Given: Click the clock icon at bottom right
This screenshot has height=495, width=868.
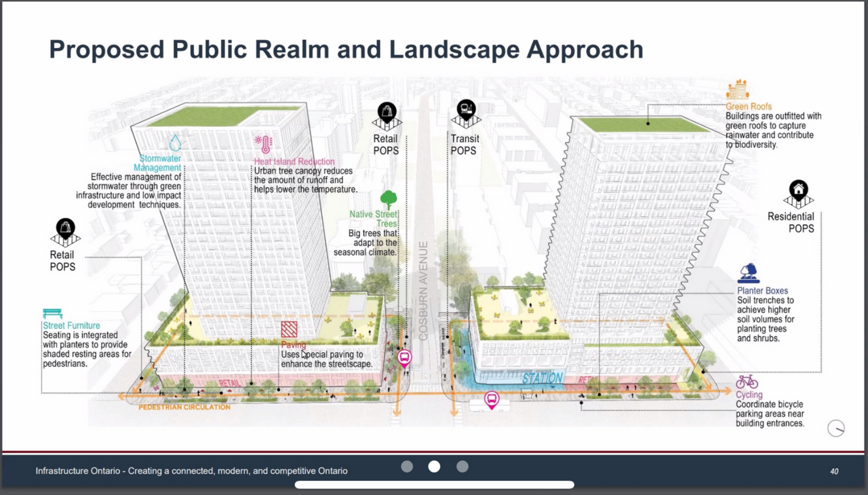Looking at the screenshot, I should [835, 428].
